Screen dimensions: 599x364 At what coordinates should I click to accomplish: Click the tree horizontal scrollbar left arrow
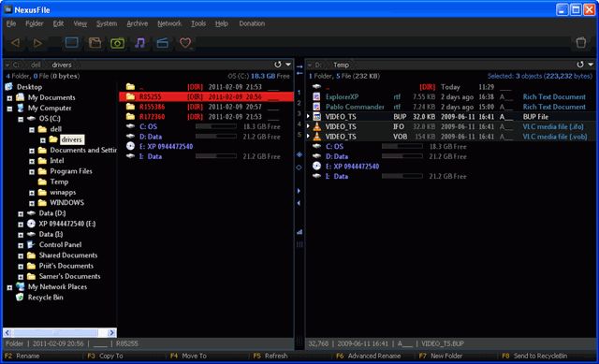point(7,333)
